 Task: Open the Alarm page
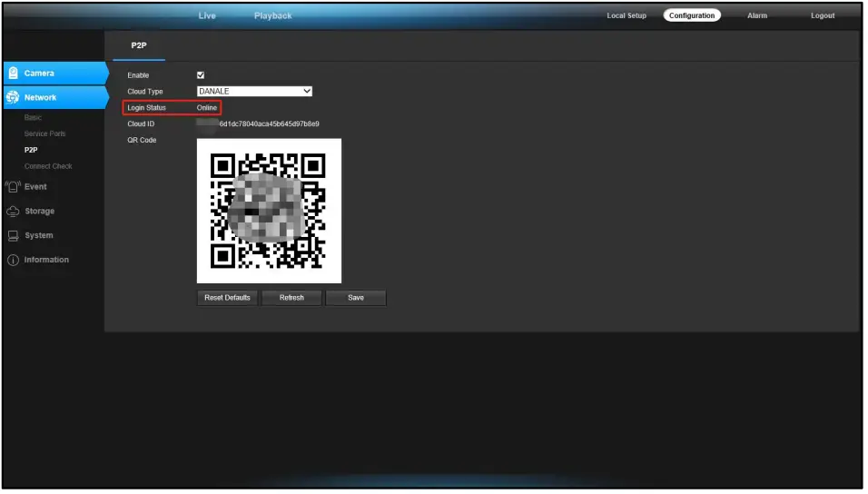pyautogui.click(x=757, y=15)
